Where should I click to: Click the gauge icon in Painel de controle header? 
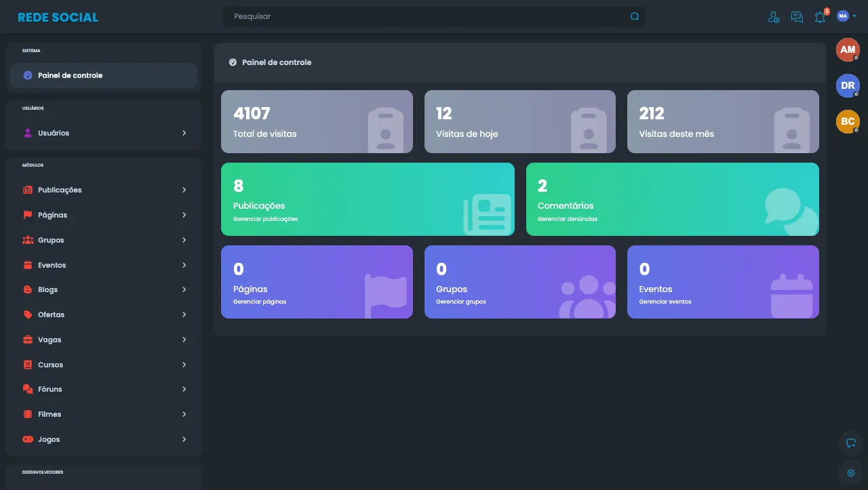[233, 62]
